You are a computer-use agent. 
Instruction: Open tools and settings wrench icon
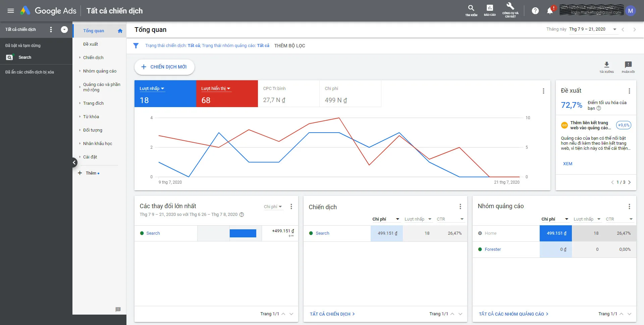[510, 7]
